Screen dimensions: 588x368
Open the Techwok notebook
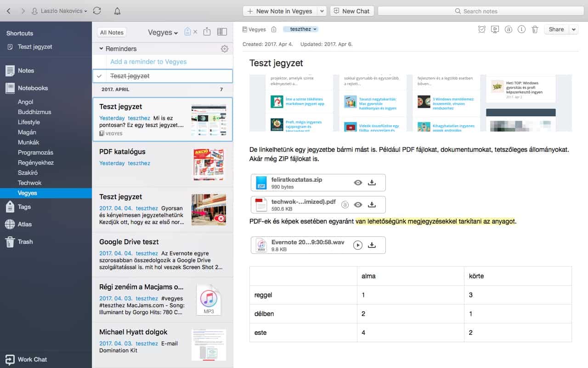point(30,183)
